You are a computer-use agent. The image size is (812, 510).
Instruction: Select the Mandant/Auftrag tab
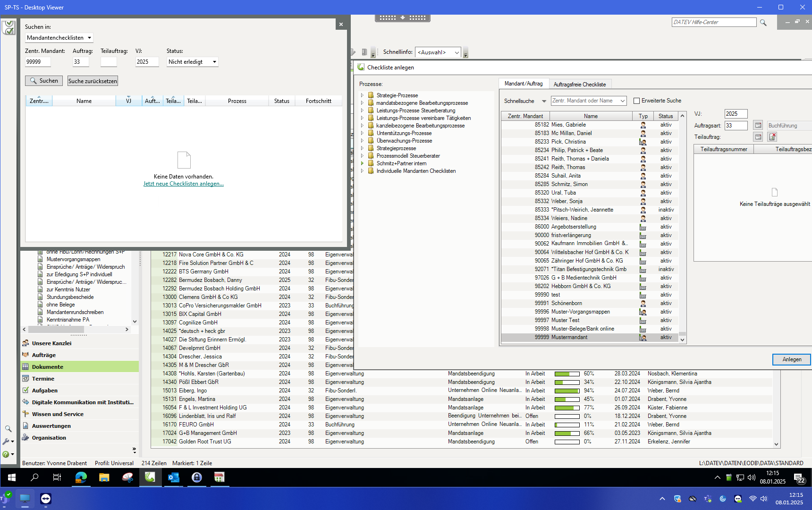[523, 84]
